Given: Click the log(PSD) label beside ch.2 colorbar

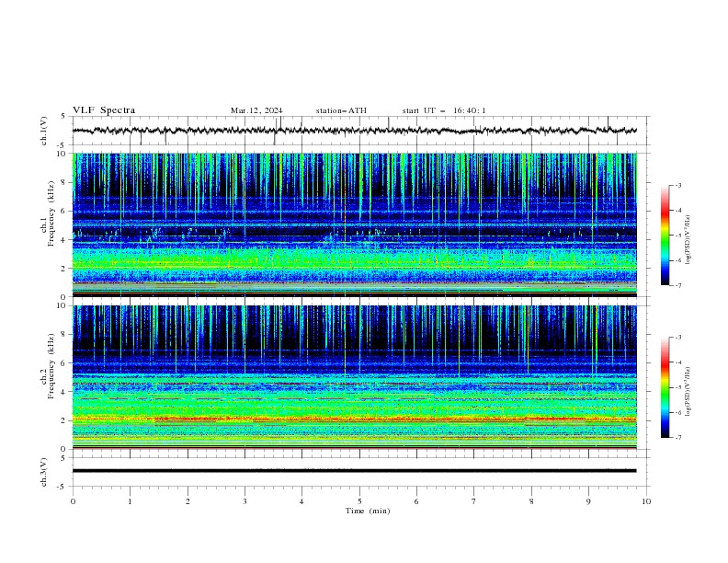Looking at the screenshot, I should point(688,391).
